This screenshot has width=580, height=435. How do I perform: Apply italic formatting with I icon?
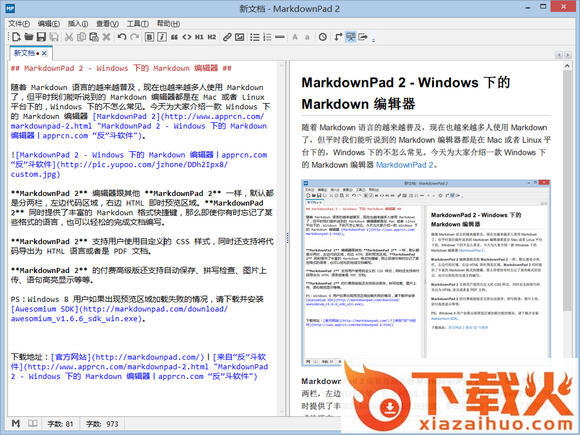pyautogui.click(x=162, y=37)
